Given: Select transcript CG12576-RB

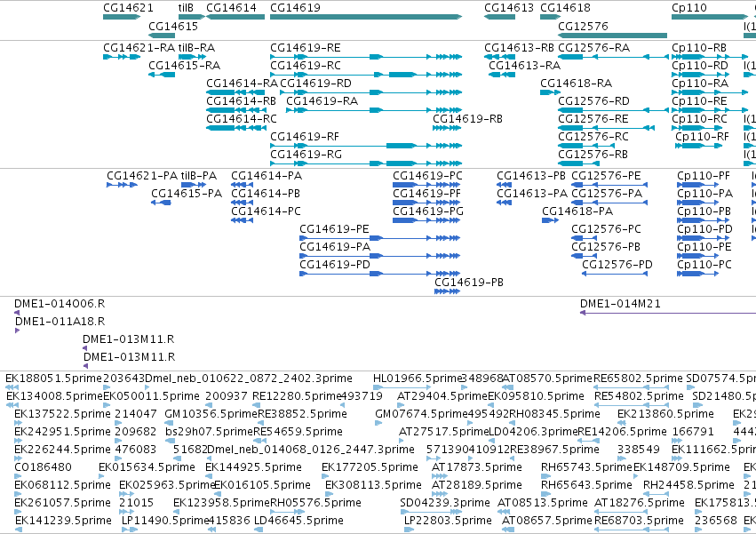Looking at the screenshot, I should pos(593,155).
